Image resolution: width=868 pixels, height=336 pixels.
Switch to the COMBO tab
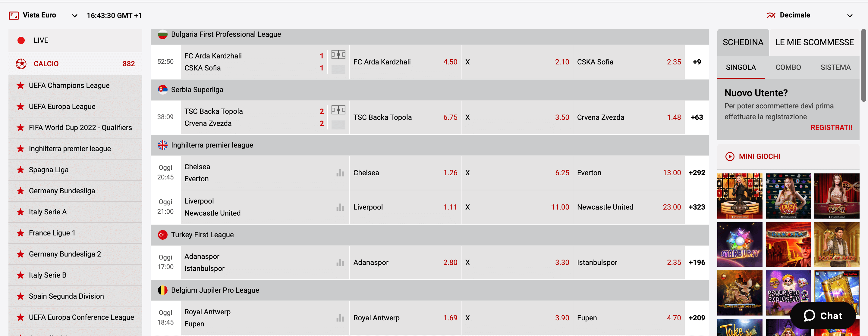point(788,67)
